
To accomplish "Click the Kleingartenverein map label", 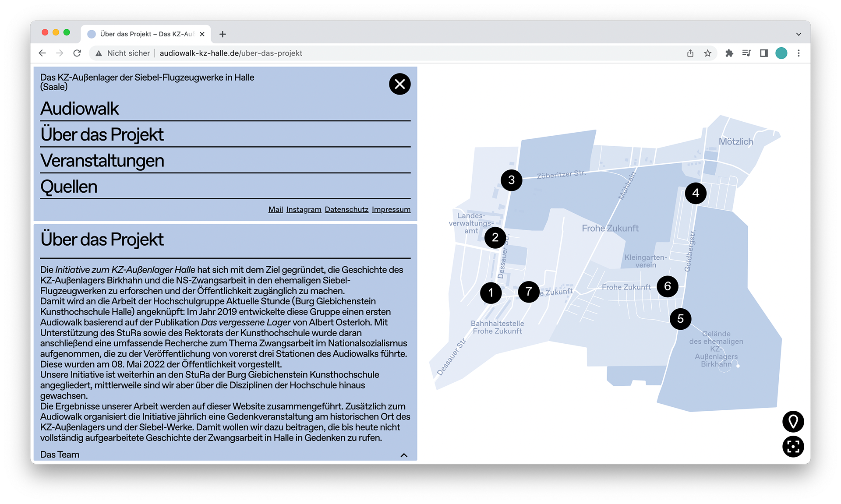I will 645,261.
